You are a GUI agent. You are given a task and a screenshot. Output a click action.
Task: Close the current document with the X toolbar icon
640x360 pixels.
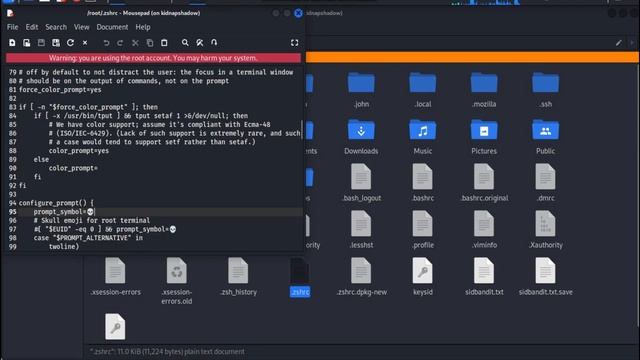click(85, 43)
